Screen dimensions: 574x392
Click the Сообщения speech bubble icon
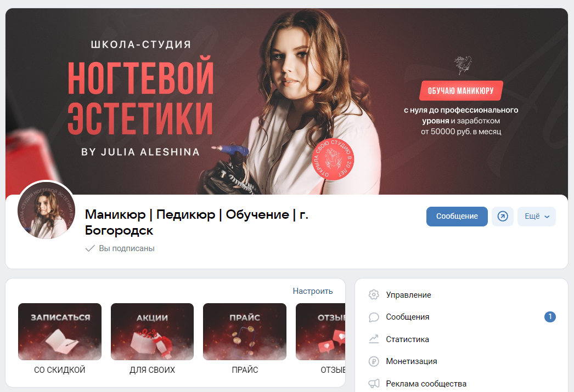coord(374,317)
